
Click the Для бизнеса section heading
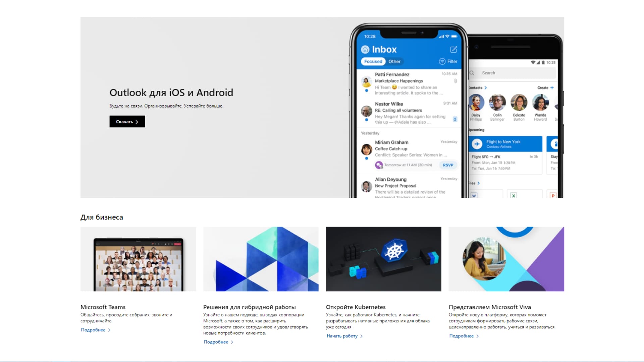(102, 217)
